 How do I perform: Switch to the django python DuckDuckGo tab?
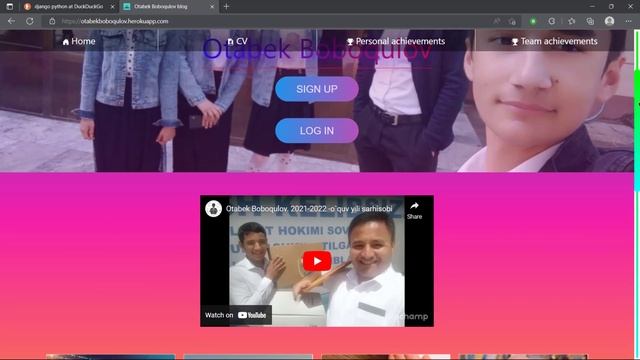[x=69, y=7]
